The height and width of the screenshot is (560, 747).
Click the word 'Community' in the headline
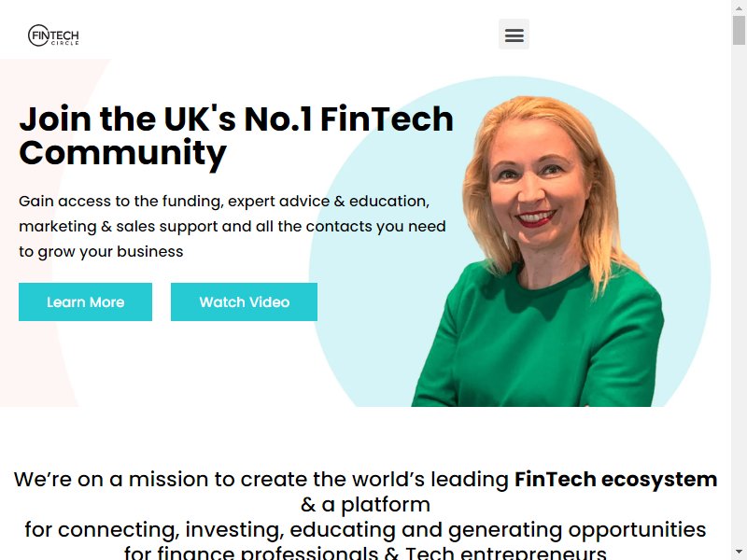point(123,153)
